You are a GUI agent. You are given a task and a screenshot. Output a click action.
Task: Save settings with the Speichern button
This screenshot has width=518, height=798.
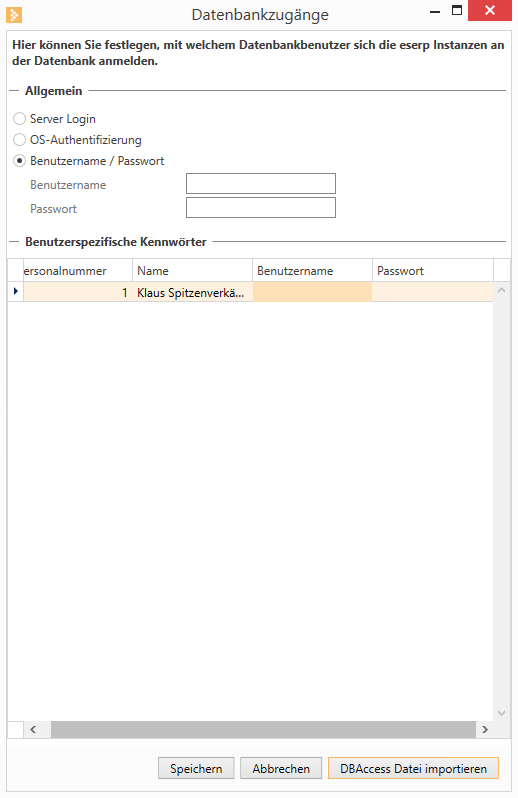[x=196, y=768]
